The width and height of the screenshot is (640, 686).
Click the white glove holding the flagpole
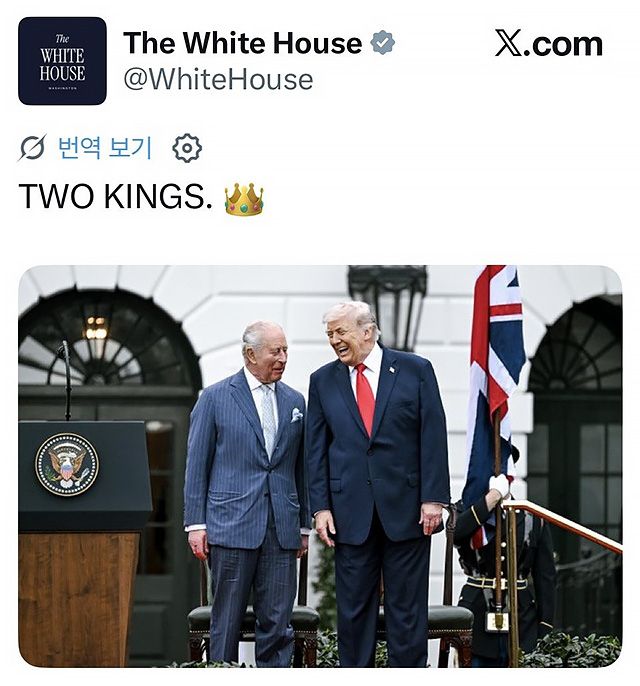500,486
